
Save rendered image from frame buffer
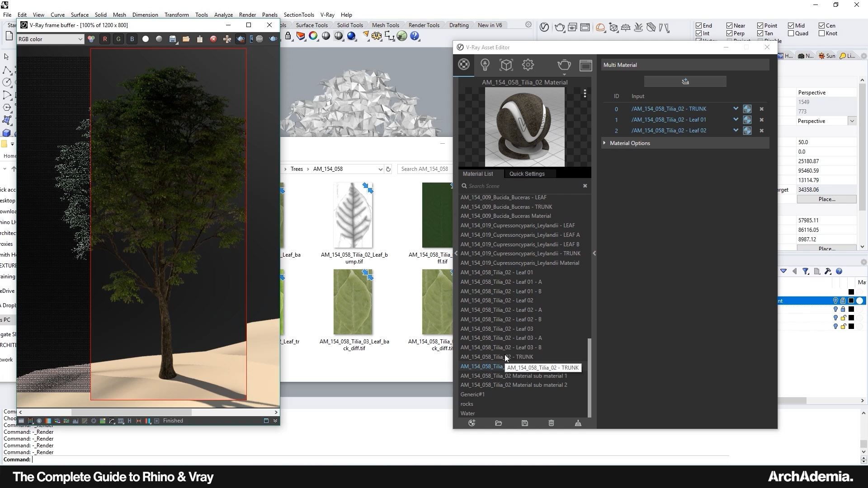(173, 39)
